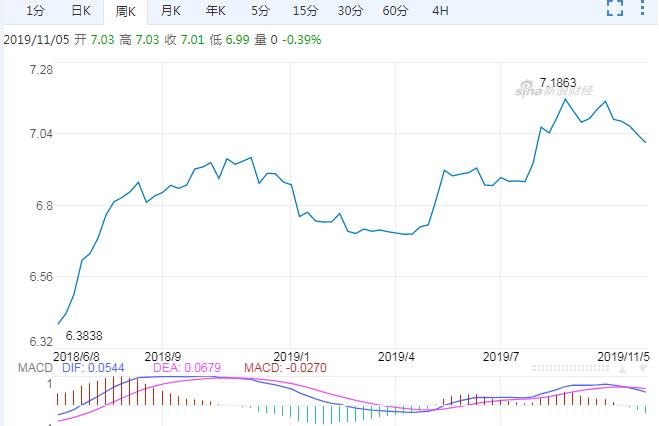Select the 日K daily chart tab

pos(82,11)
